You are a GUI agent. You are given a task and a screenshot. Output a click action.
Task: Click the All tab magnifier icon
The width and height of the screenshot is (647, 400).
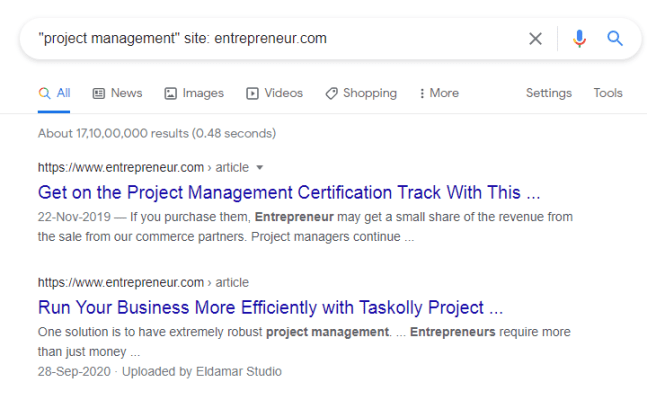(45, 93)
